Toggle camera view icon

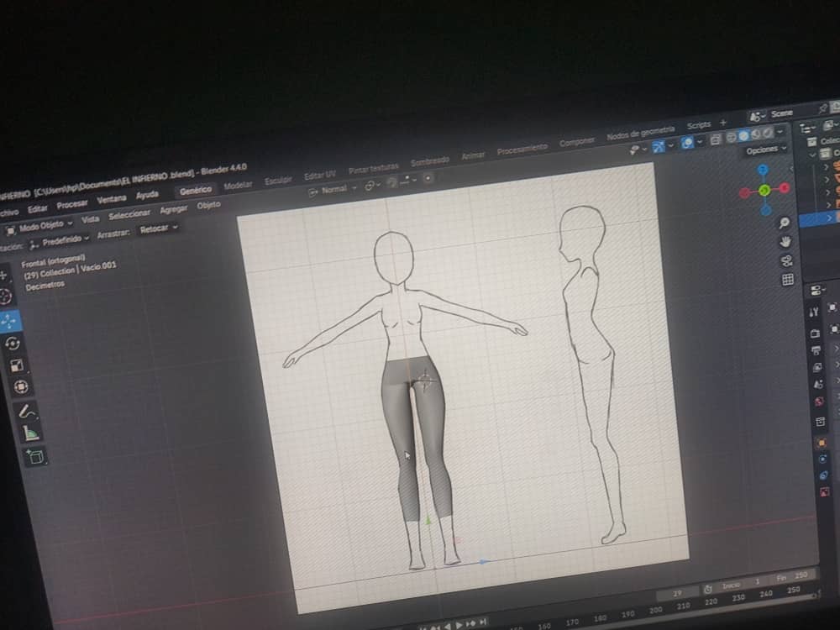786,261
